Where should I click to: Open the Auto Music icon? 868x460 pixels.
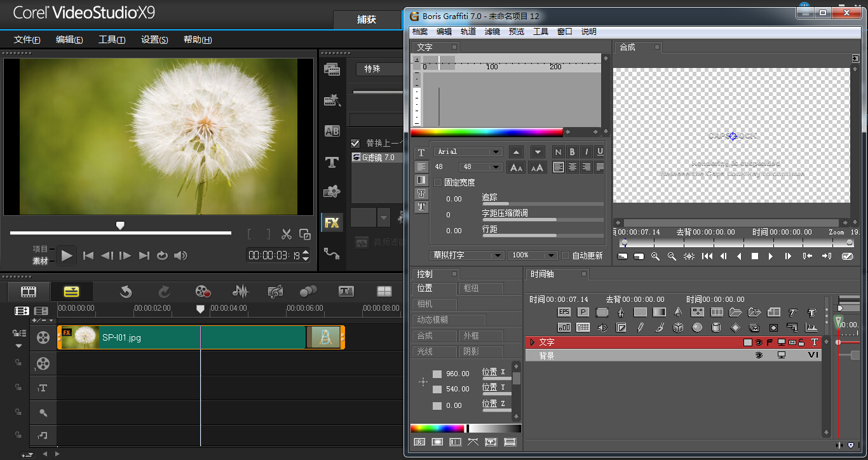[275, 292]
